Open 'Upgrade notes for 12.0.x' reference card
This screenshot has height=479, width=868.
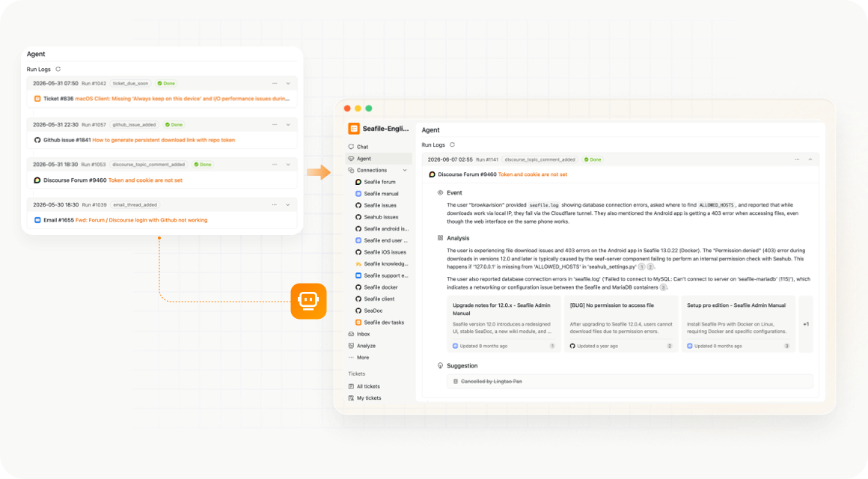click(x=504, y=324)
